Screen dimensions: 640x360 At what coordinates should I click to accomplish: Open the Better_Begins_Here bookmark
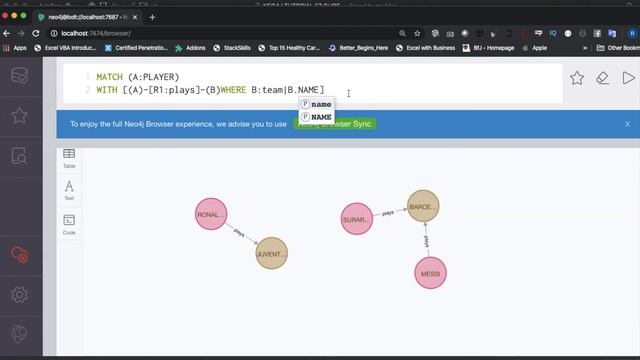click(x=358, y=48)
